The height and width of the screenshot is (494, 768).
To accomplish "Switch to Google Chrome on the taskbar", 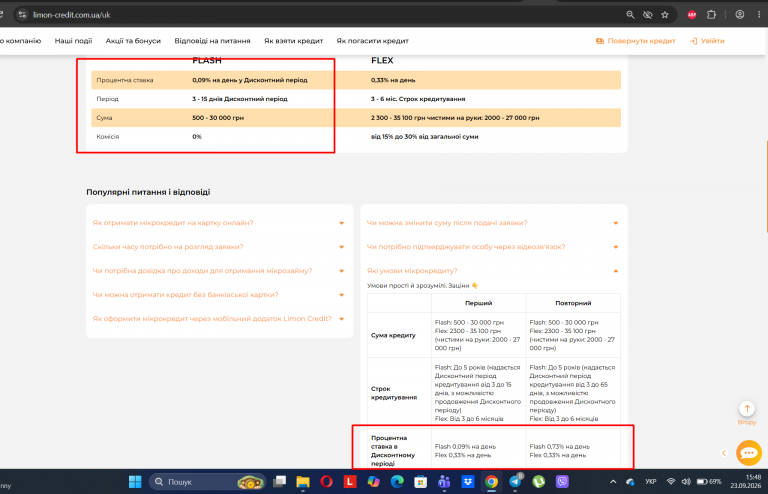I will [491, 482].
